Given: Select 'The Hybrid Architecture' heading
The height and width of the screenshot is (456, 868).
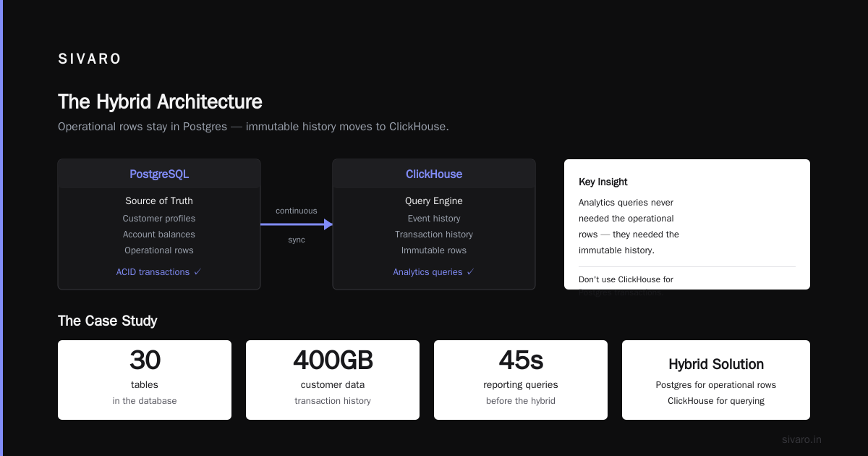Looking at the screenshot, I should tap(160, 101).
